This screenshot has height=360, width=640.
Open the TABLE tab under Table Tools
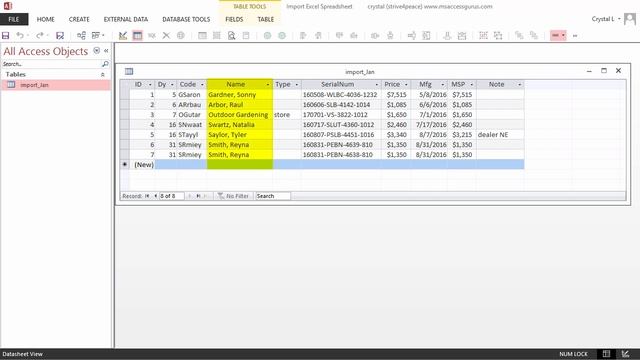[266, 19]
